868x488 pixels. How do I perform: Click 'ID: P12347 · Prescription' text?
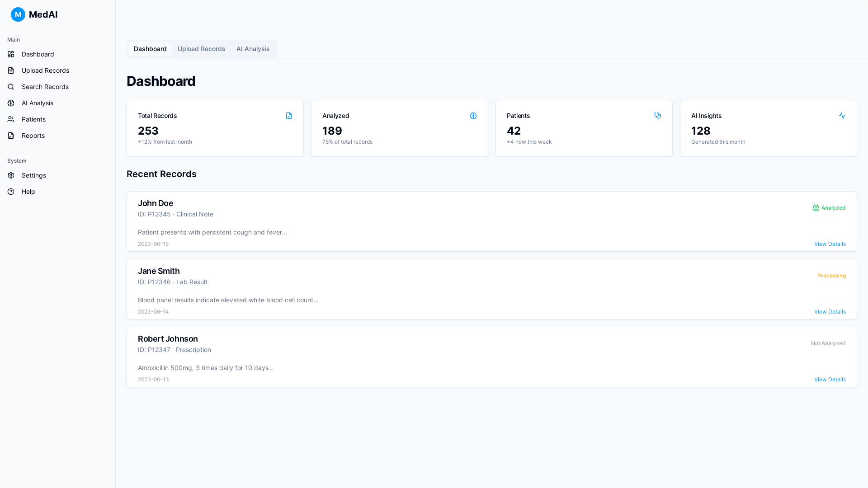pos(175,350)
